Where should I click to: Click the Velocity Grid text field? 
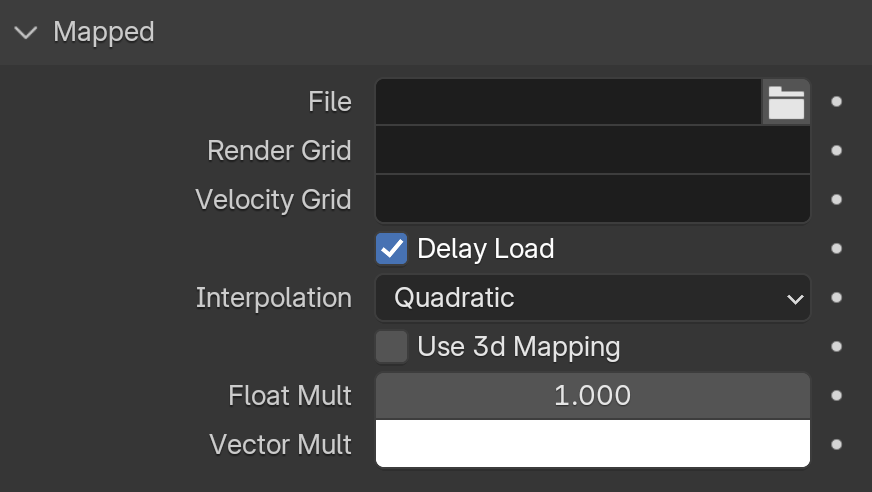[593, 199]
